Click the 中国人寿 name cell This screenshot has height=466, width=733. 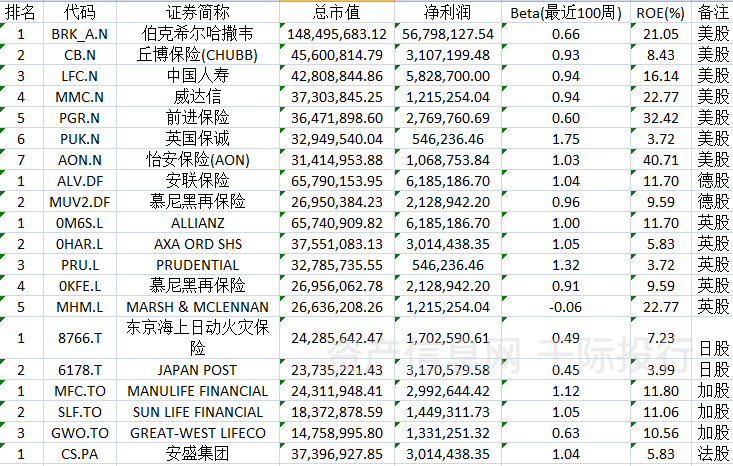pyautogui.click(x=198, y=76)
